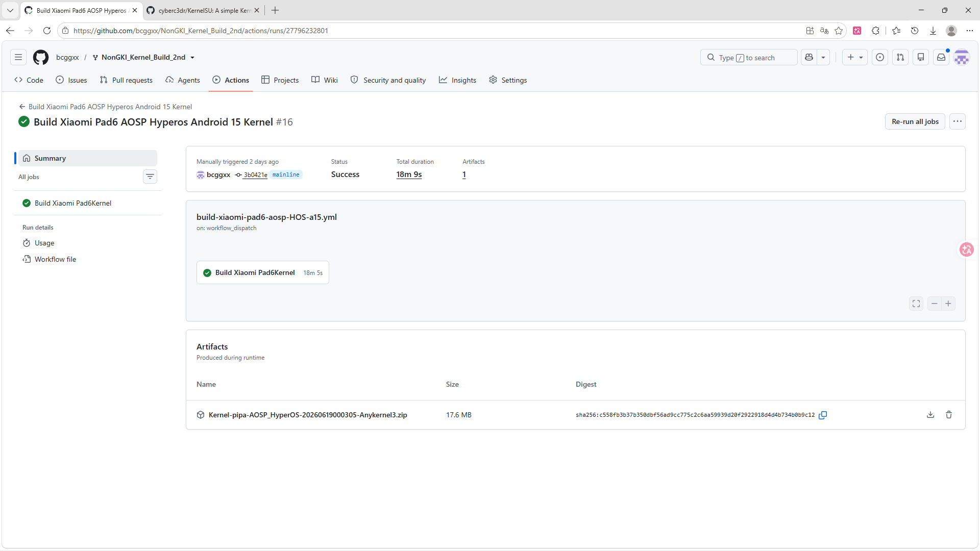This screenshot has height=551, width=980.
Task: Open the Security and quality tab
Action: tap(388, 80)
